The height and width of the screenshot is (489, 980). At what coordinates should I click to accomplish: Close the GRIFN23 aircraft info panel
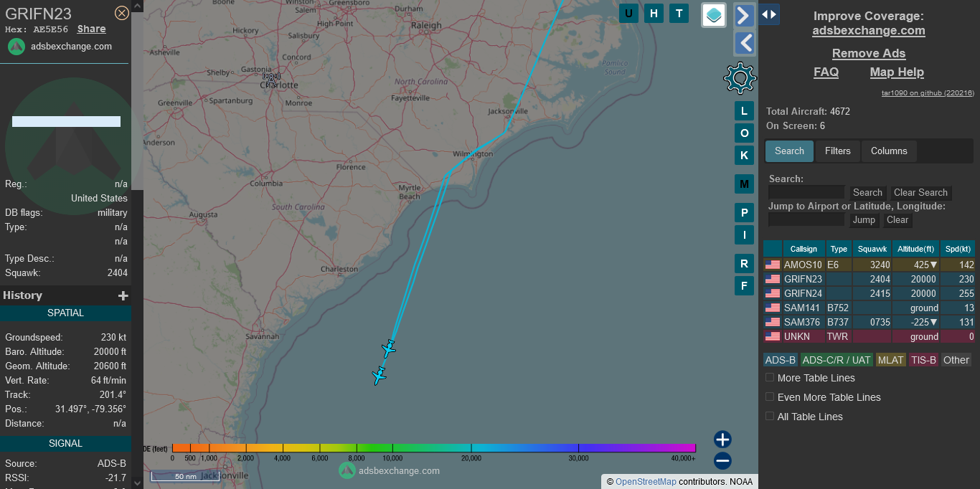[x=122, y=13]
